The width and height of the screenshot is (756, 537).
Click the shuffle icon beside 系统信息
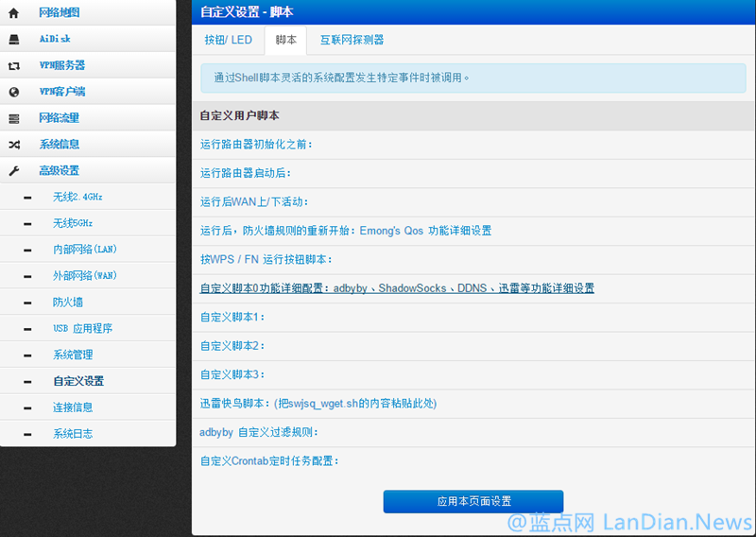pos(14,145)
